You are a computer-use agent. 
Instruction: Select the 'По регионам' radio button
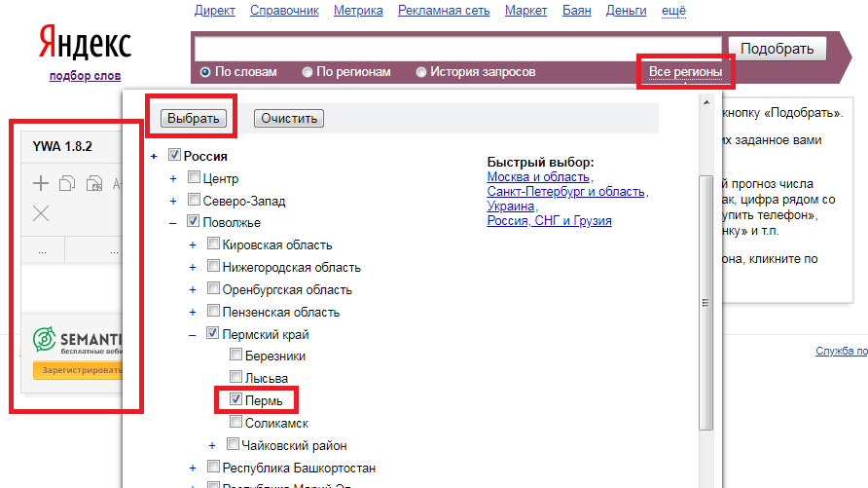click(307, 72)
